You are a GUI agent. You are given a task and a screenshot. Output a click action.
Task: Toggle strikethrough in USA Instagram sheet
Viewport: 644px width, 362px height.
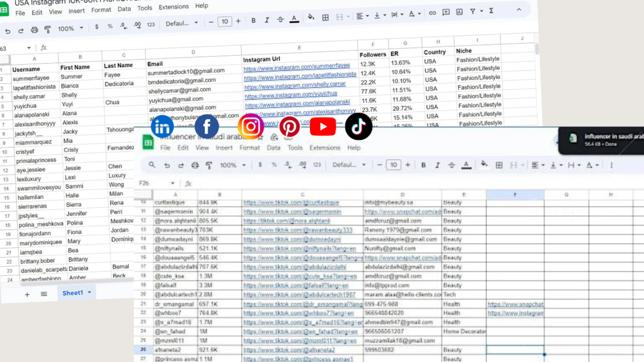click(x=280, y=19)
